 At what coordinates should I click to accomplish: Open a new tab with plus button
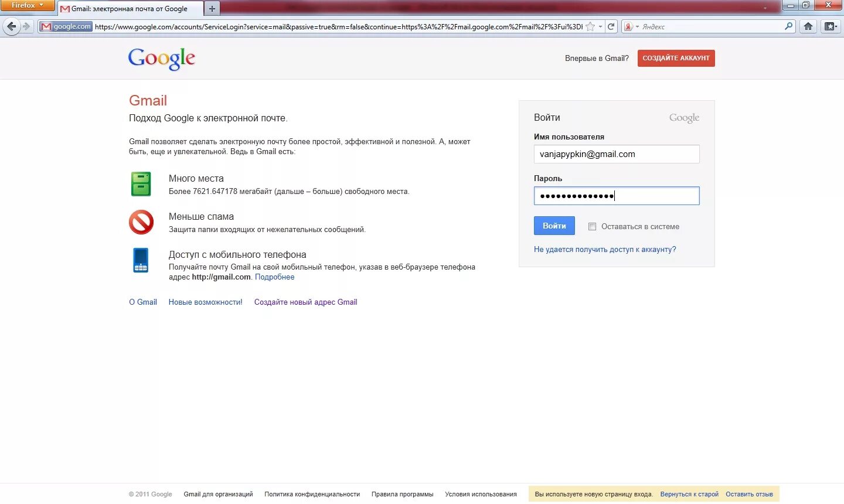(212, 9)
